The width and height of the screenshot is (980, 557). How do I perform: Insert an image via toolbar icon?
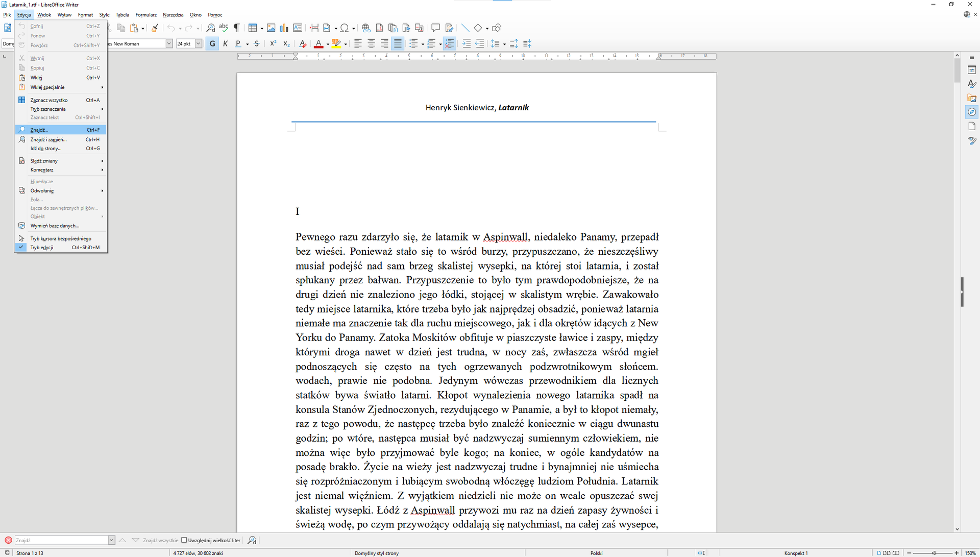271,28
